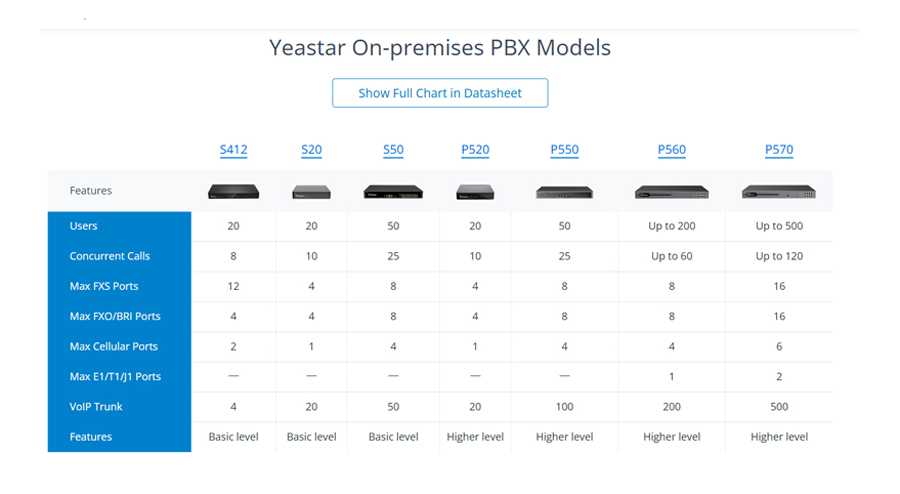Screen dimensions: 900x494
Task: Click the P520 device image
Action: pos(475,191)
